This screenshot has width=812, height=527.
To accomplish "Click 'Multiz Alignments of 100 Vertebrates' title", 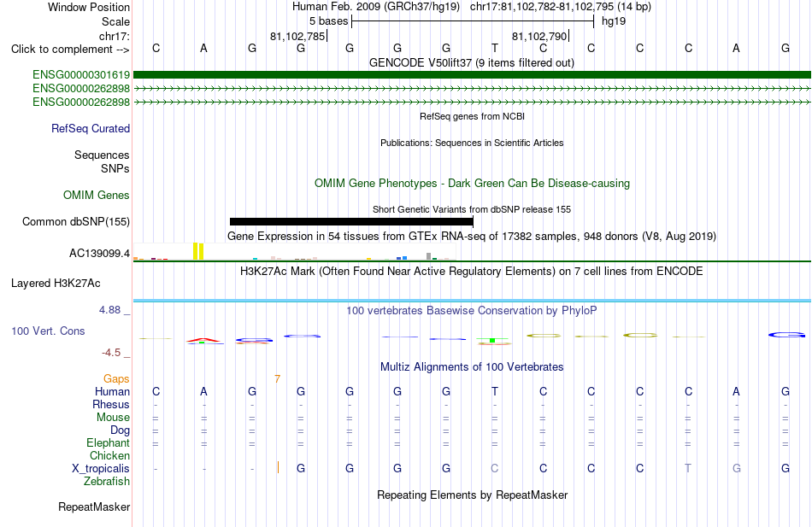I will pos(472,367).
